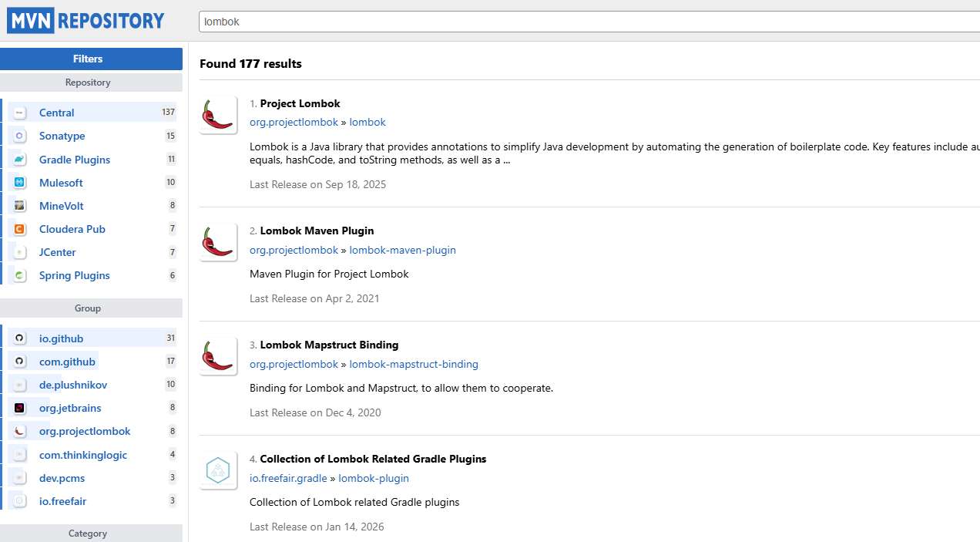Click the Category section header
The height and width of the screenshot is (542, 980).
coord(91,534)
